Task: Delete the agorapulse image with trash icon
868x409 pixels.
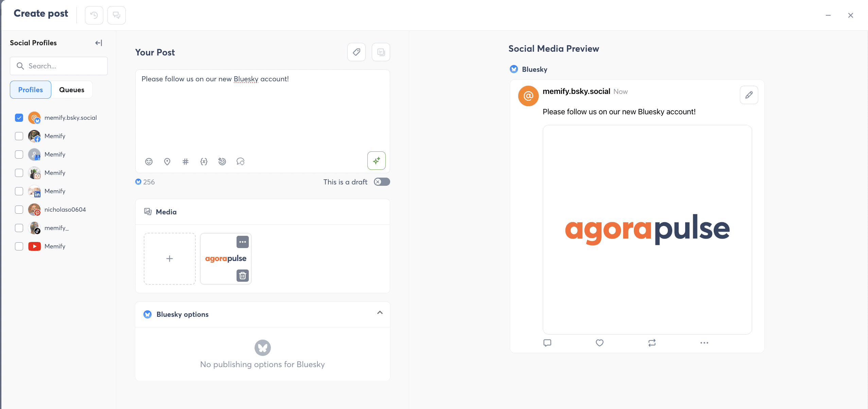Action: pyautogui.click(x=243, y=275)
